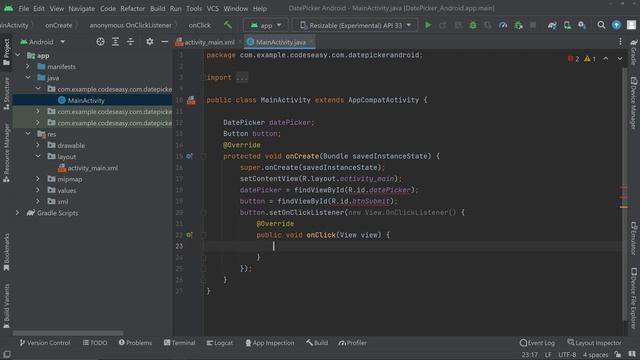Toggle the Structure tool window
640x360 pixels.
coord(7,93)
